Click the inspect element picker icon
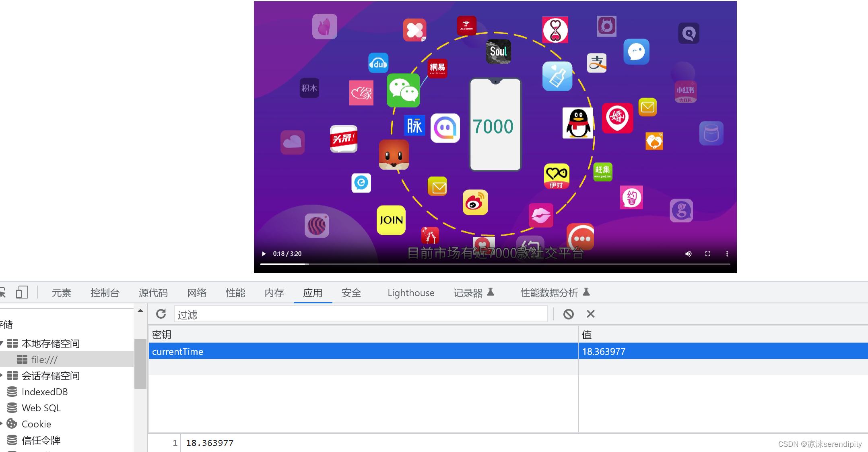The height and width of the screenshot is (452, 868). point(2,292)
